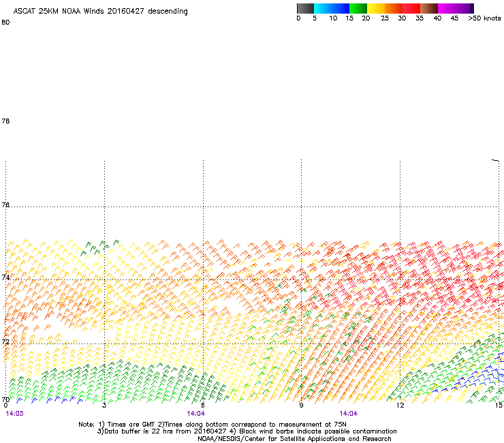This screenshot has height=443, width=504.
Task: Click the longitude '12' axis label
Action: (x=400, y=405)
